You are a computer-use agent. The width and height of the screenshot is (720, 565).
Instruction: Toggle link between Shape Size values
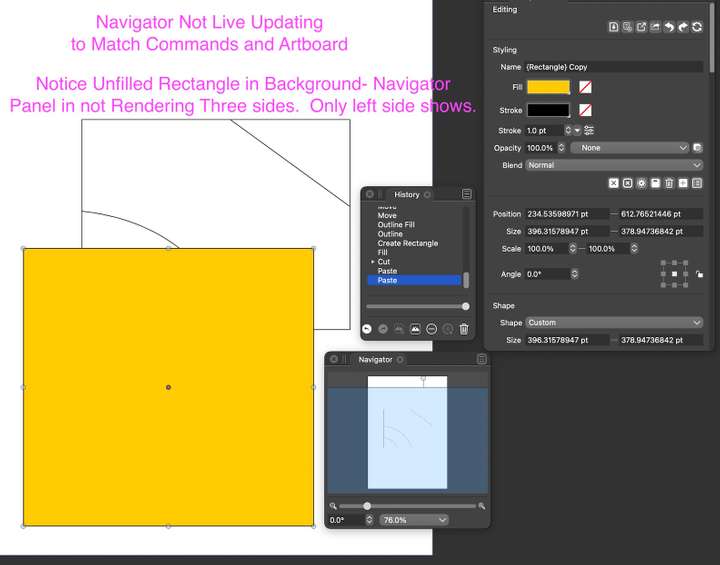coord(614,340)
